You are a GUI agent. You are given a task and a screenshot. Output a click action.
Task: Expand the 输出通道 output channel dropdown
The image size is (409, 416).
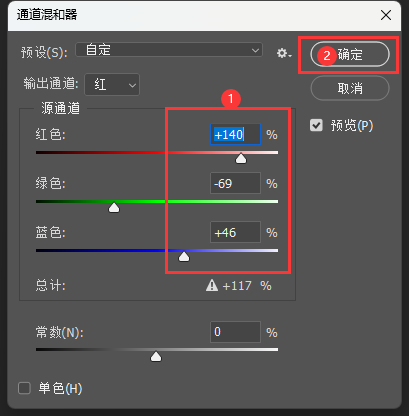[112, 85]
